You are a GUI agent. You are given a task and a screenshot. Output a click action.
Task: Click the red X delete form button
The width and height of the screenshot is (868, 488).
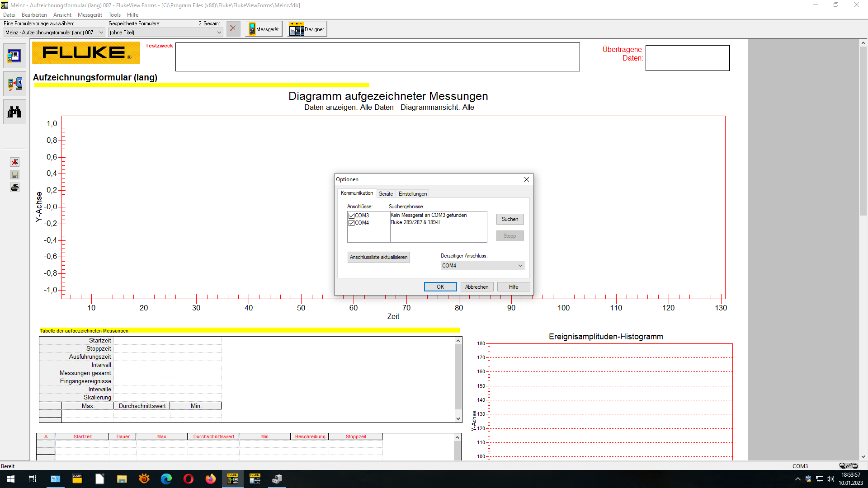[x=233, y=29]
